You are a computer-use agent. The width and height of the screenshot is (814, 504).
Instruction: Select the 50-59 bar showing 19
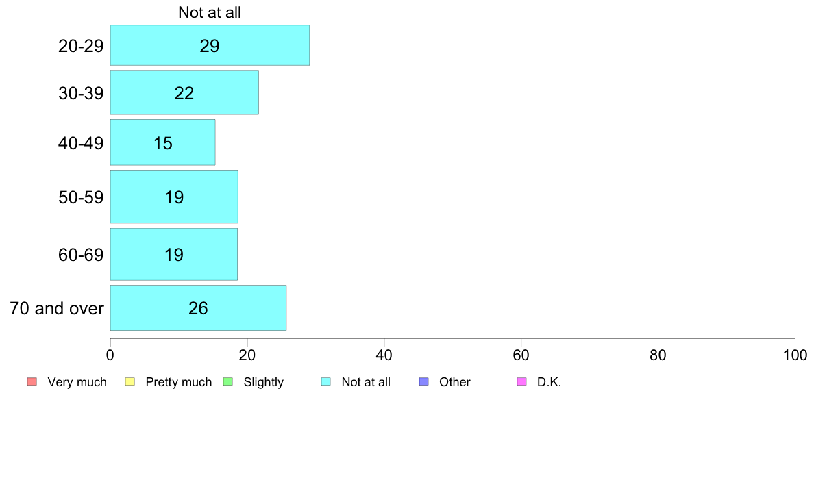point(174,197)
